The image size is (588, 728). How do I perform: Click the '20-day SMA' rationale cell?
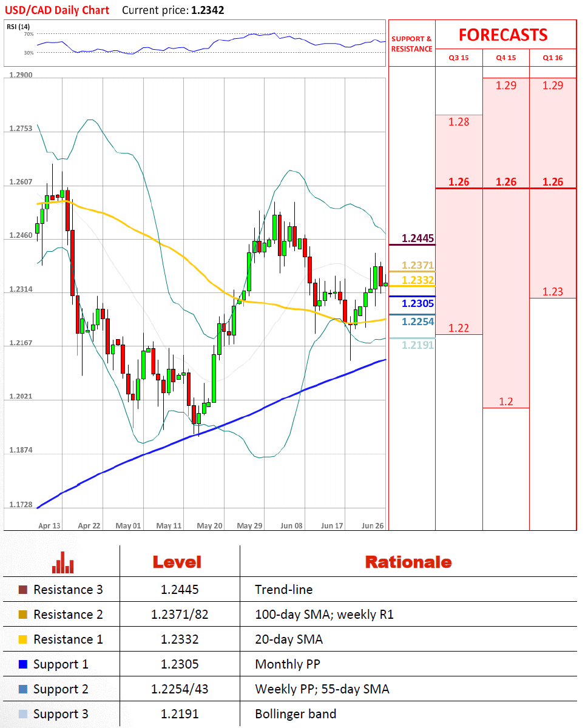(x=289, y=639)
